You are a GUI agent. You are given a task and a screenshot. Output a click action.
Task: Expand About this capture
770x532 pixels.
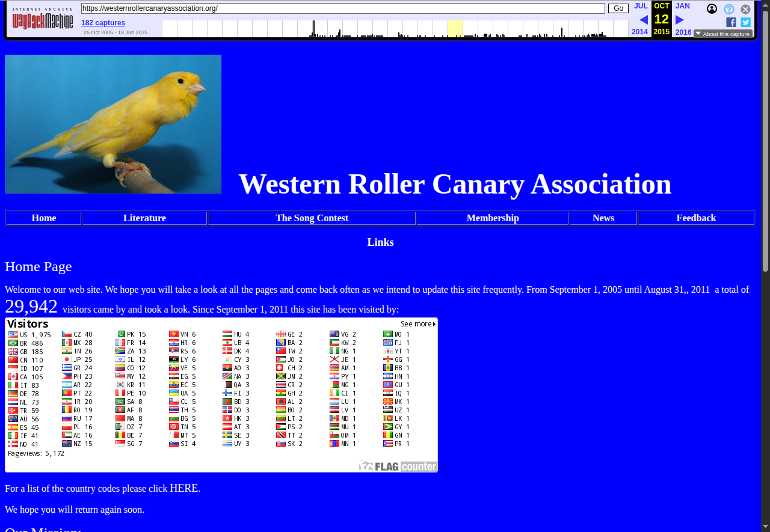tap(723, 34)
